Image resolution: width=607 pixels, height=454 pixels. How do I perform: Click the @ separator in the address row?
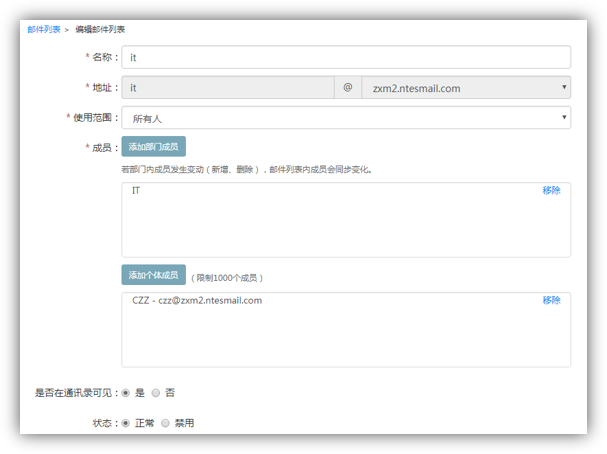[347, 88]
